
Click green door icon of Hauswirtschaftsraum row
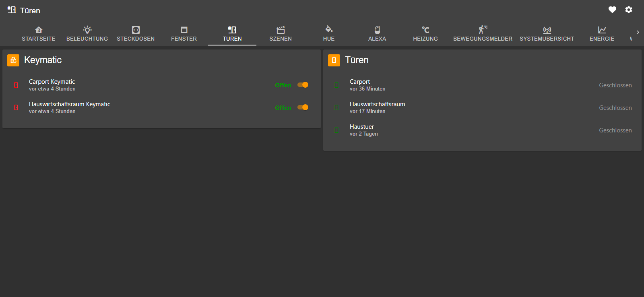coord(336,107)
